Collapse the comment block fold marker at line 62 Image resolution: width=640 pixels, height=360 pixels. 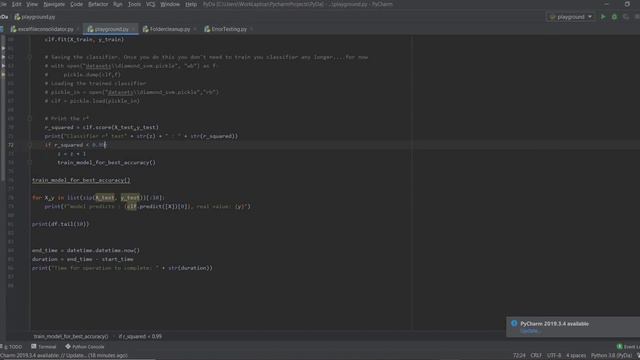pos(29,57)
